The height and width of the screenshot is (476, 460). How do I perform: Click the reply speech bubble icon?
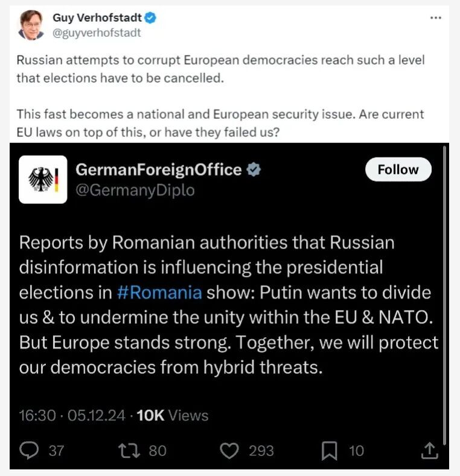pos(29,451)
